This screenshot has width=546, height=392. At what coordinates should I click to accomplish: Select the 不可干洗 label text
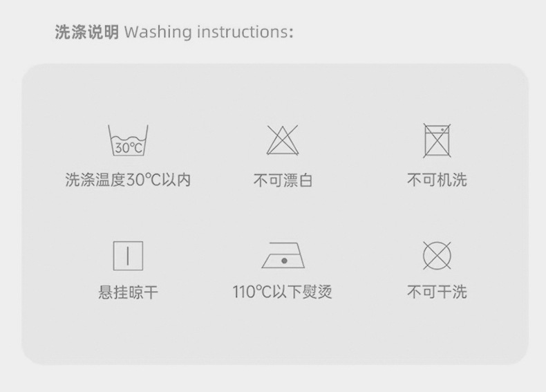[437, 292]
